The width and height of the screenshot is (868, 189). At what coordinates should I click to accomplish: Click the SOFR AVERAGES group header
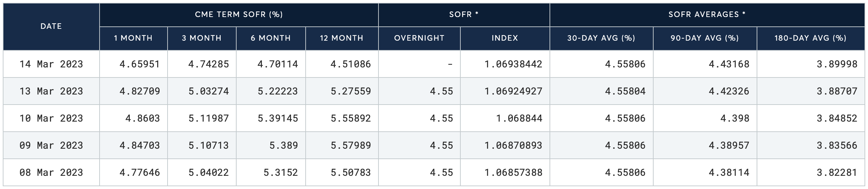click(707, 15)
